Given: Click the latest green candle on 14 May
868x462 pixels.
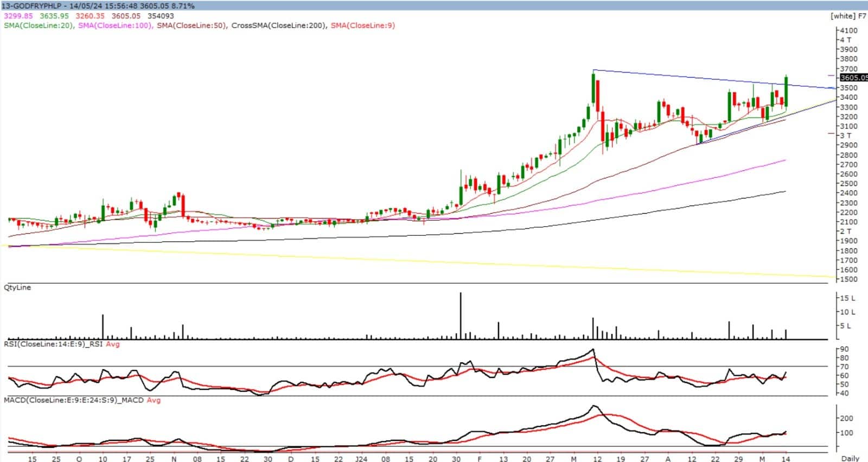Looking at the screenshot, I should [786, 92].
